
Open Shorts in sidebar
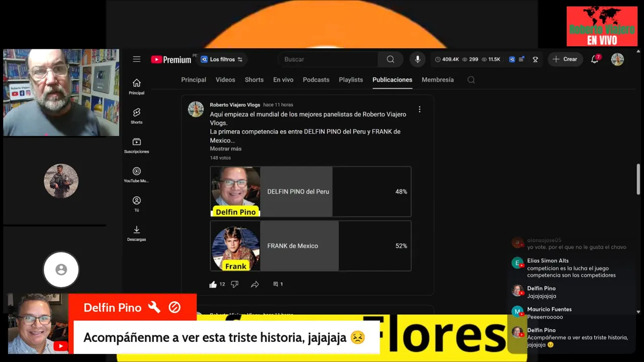pos(136,116)
